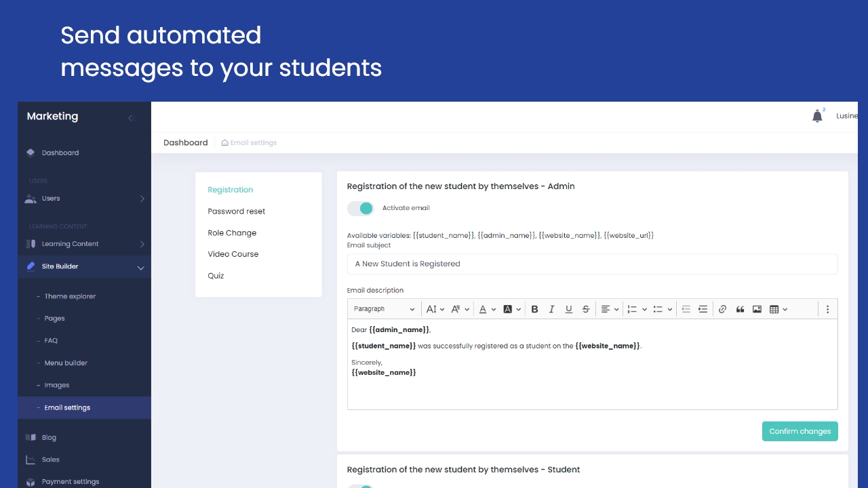Collapse the Marketing sidebar with the arrow
The image size is (868, 488).
pos(131,118)
